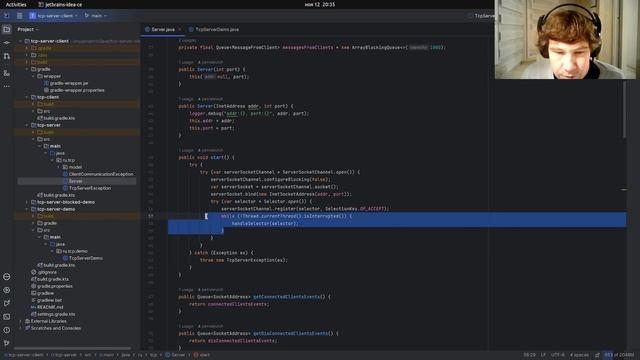Close the Server.java tab

click(180, 29)
